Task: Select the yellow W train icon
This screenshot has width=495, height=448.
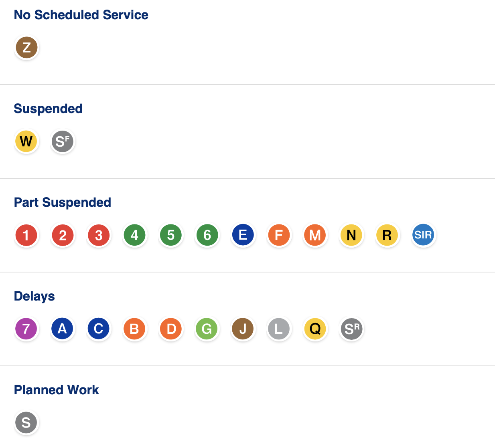Action: click(x=26, y=141)
